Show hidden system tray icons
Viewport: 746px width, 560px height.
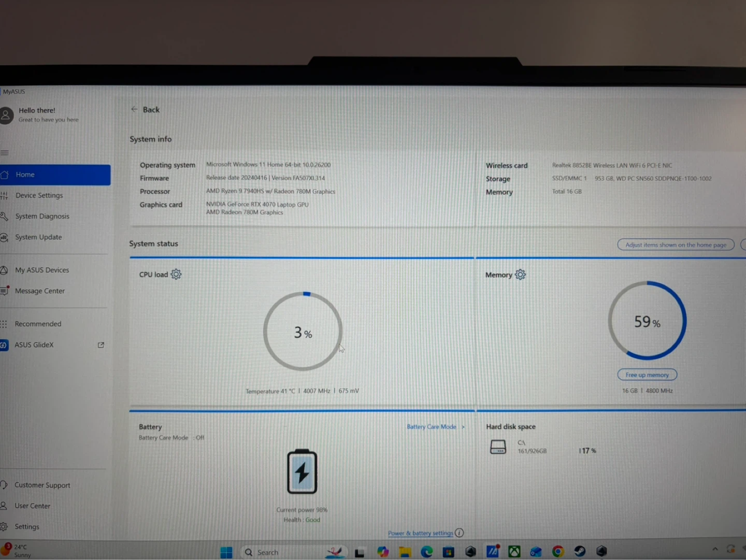pos(715,549)
